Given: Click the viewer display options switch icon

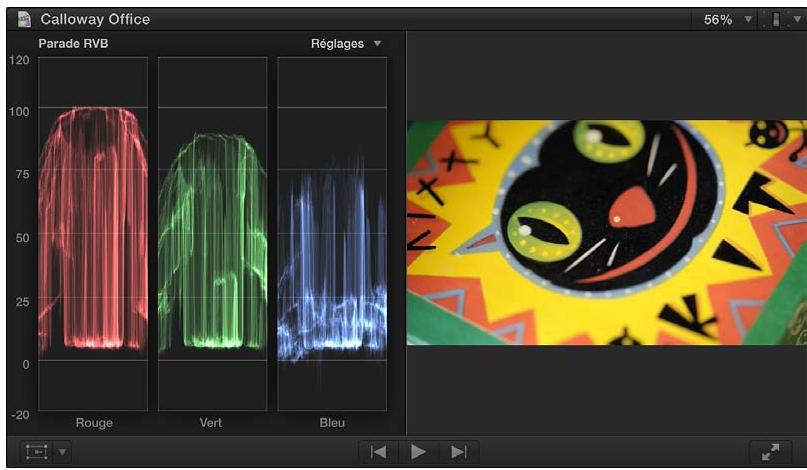Looking at the screenshot, I should point(776,20).
